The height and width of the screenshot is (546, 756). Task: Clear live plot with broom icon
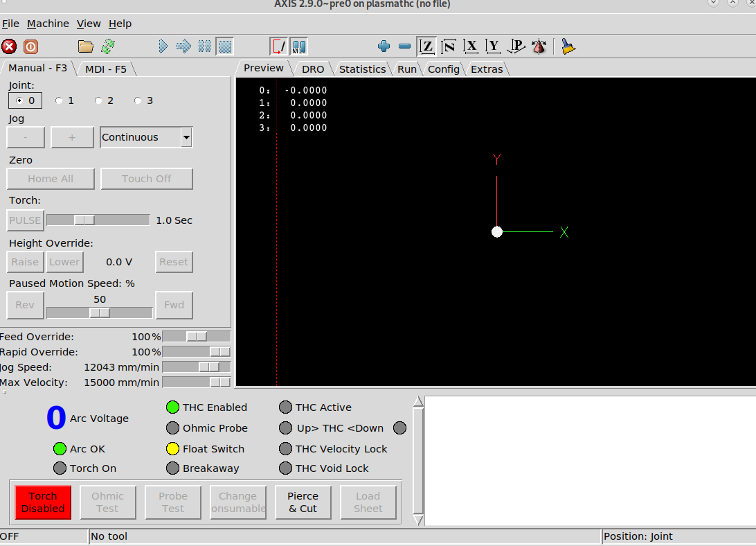[x=568, y=47]
